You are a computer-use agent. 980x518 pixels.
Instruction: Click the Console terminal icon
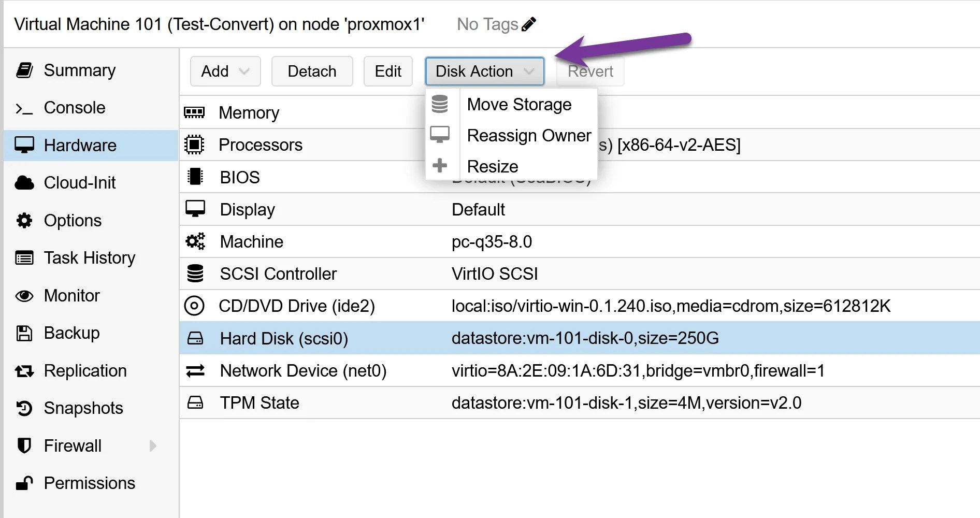coord(24,108)
